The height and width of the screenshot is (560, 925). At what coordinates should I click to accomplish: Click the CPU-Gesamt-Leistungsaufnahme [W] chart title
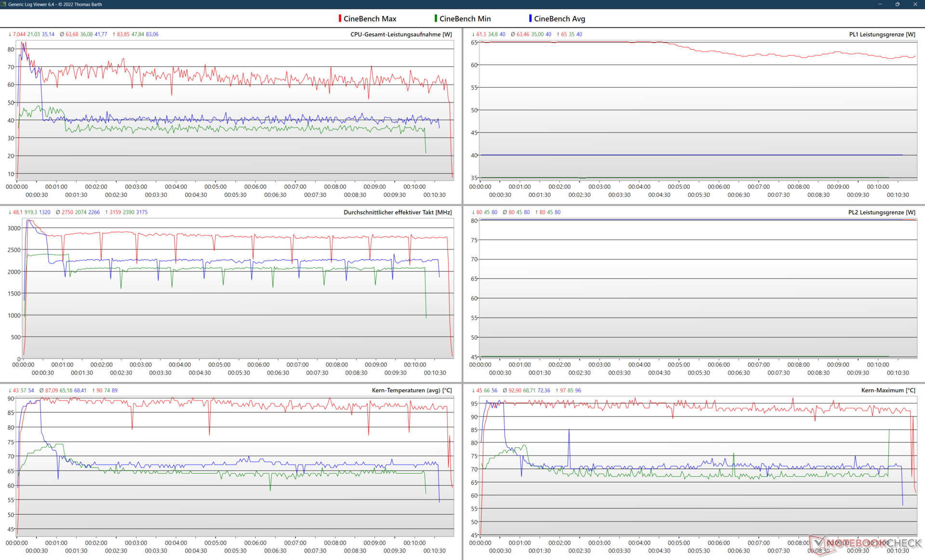pyautogui.click(x=401, y=34)
